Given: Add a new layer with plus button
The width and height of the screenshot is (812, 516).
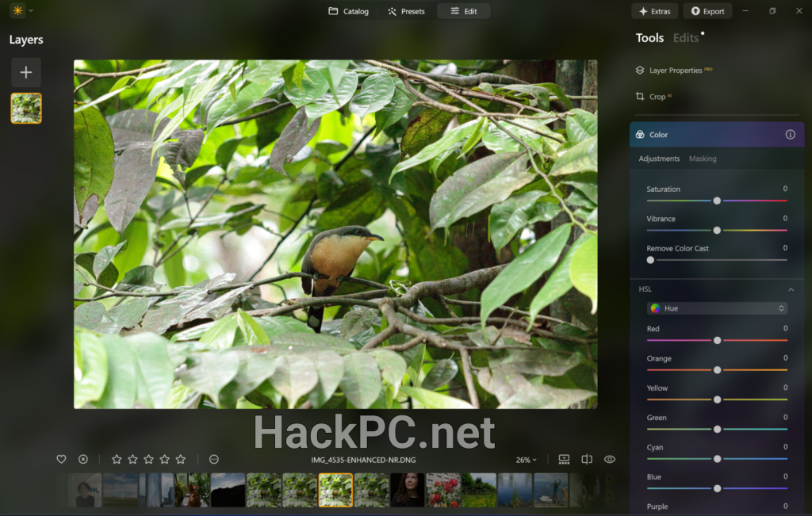Looking at the screenshot, I should point(26,72).
